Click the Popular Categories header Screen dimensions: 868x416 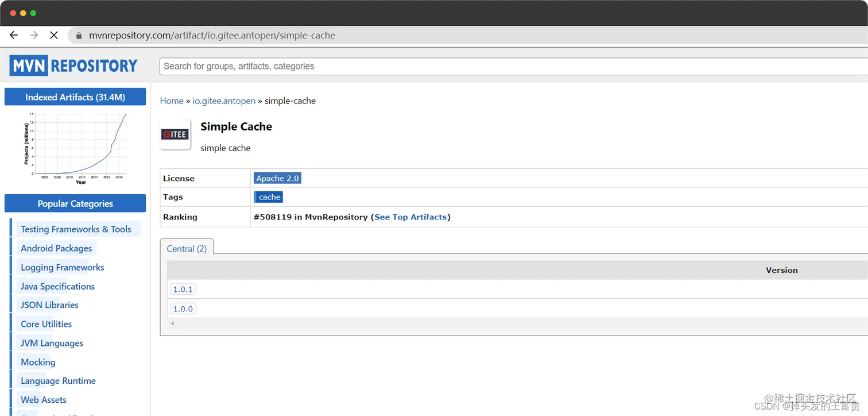75,203
